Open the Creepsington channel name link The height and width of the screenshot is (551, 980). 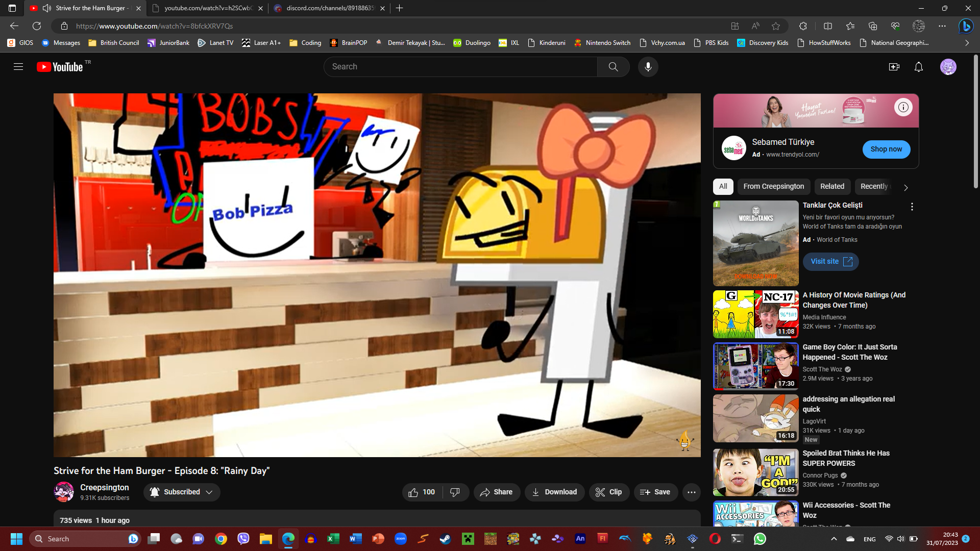click(x=104, y=488)
